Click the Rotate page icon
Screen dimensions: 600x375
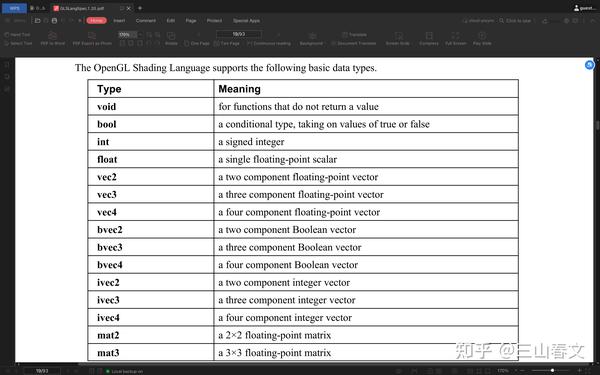click(x=171, y=36)
